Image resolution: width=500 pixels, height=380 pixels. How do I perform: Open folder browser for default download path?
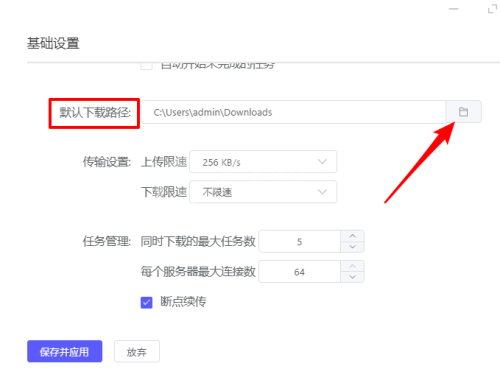tap(463, 112)
